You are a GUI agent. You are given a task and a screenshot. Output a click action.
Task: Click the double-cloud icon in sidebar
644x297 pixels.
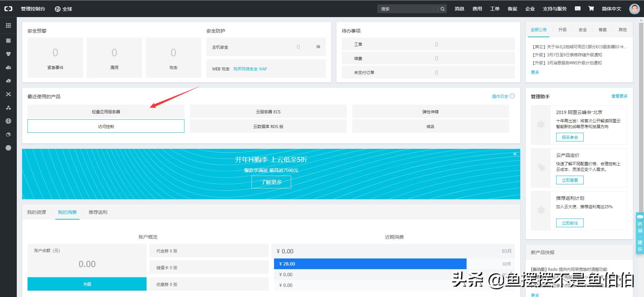pyautogui.click(x=8, y=67)
